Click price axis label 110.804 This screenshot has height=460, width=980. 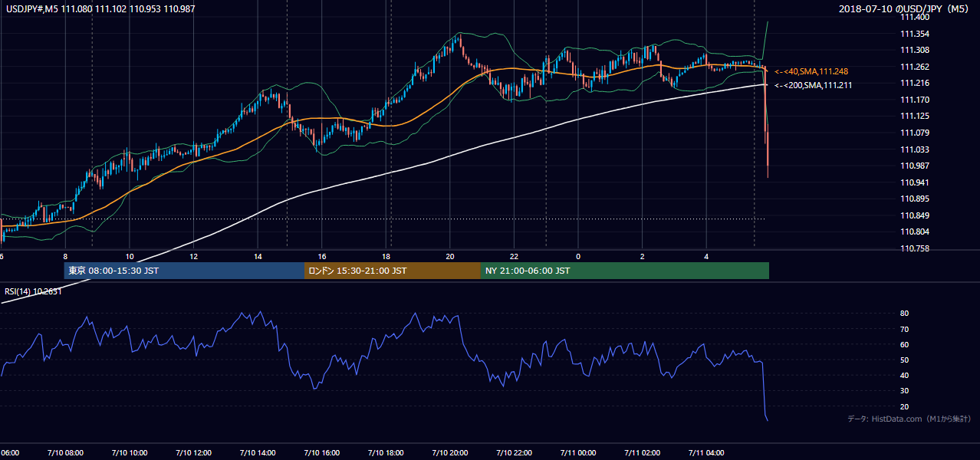[x=915, y=232]
